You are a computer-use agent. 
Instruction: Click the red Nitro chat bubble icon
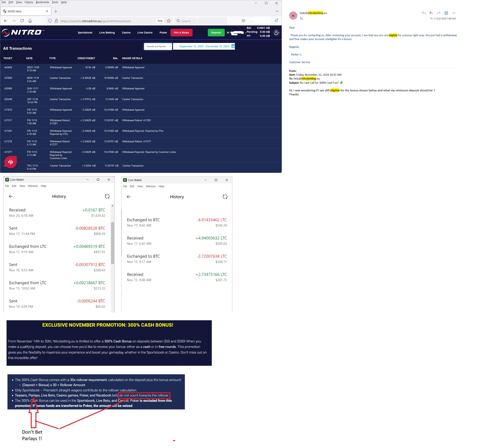tap(11, 162)
